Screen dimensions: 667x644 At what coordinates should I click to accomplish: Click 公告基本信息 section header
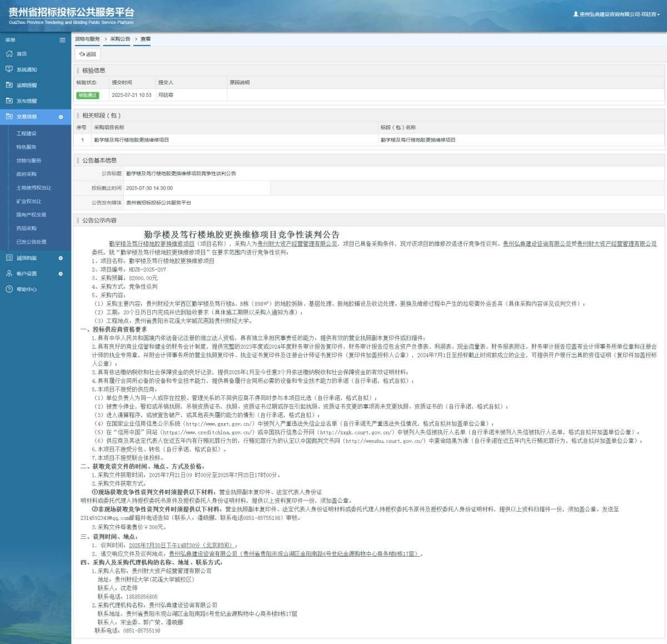[99, 161]
